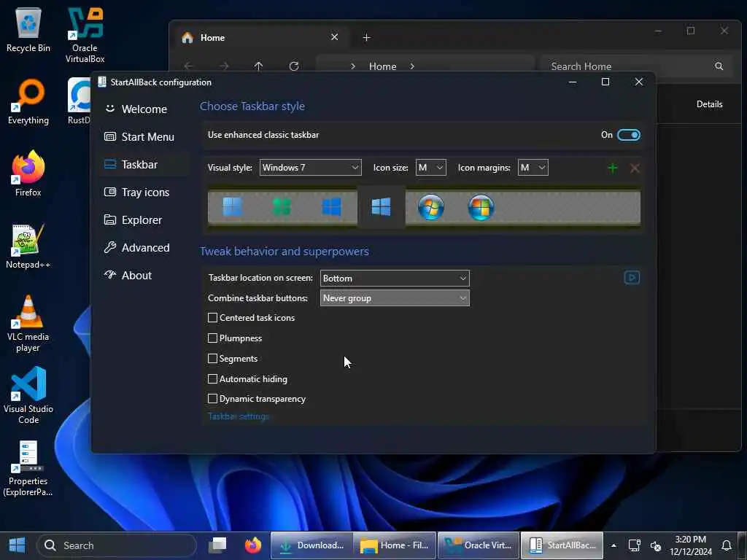The width and height of the screenshot is (747, 560).
Task: Open Firefox desktop shortcut
Action: [x=28, y=174]
